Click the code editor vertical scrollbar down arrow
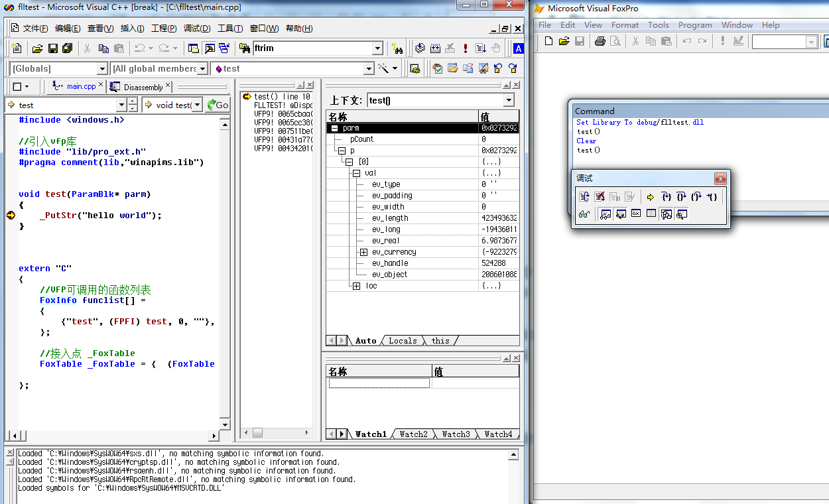 pyautogui.click(x=225, y=424)
